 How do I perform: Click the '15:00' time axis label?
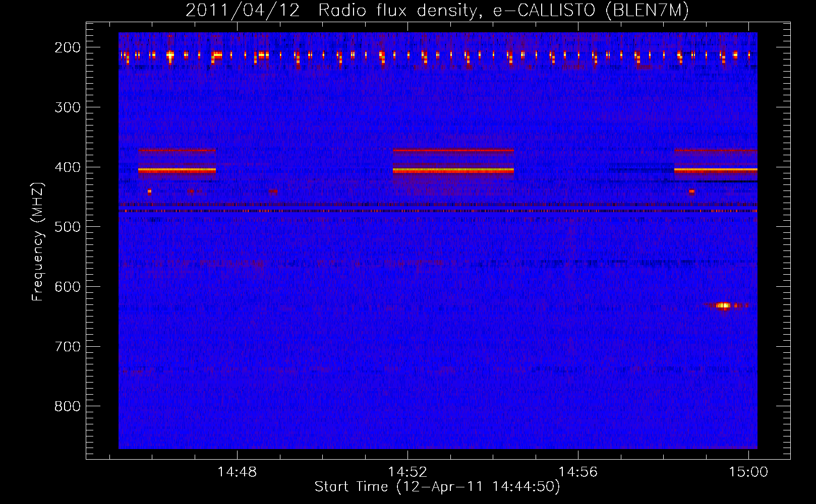pos(748,472)
